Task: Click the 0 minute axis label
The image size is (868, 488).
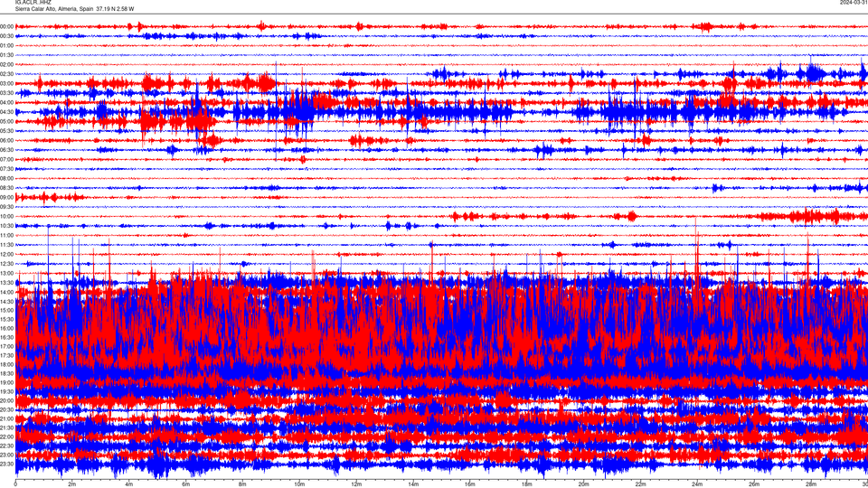Action: [x=15, y=484]
